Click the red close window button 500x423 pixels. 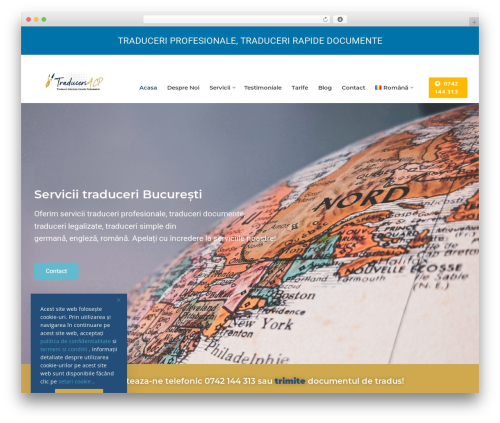[29, 19]
